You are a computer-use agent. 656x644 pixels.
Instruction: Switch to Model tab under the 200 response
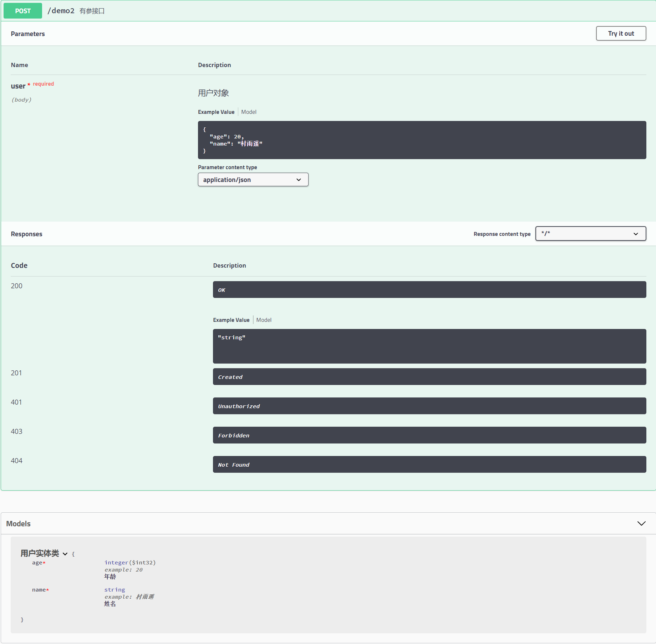pyautogui.click(x=264, y=320)
